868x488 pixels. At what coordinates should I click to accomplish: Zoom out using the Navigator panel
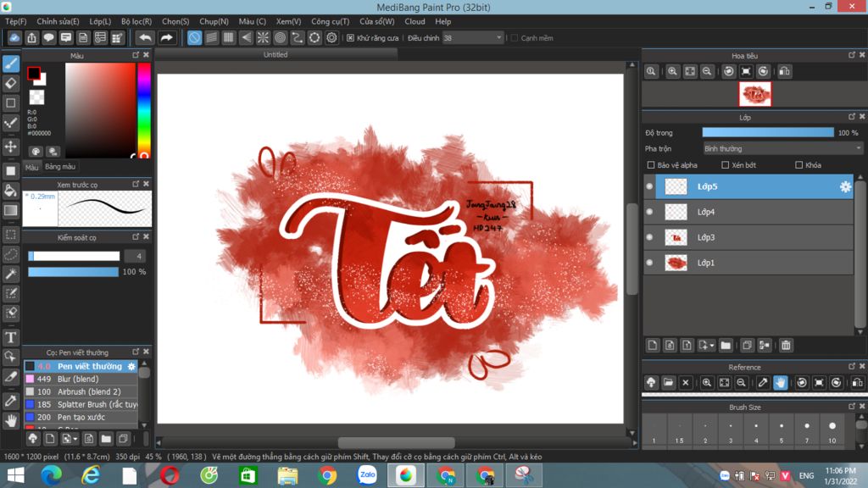707,71
